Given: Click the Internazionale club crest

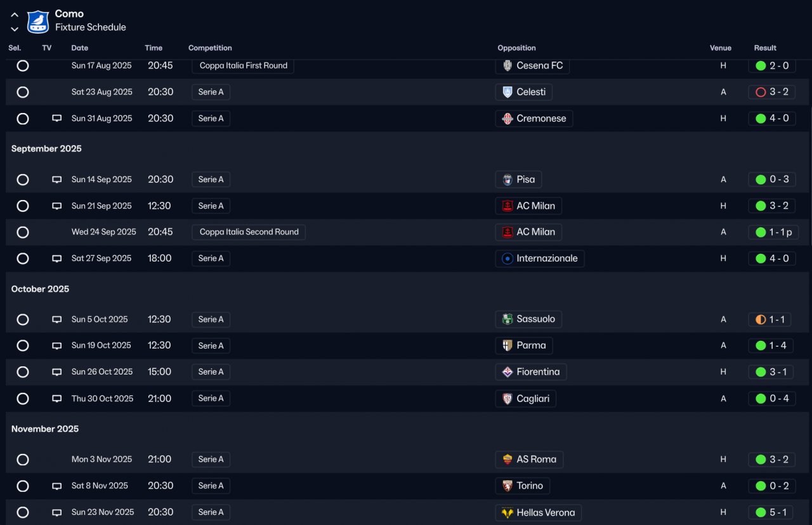Looking at the screenshot, I should [x=507, y=258].
